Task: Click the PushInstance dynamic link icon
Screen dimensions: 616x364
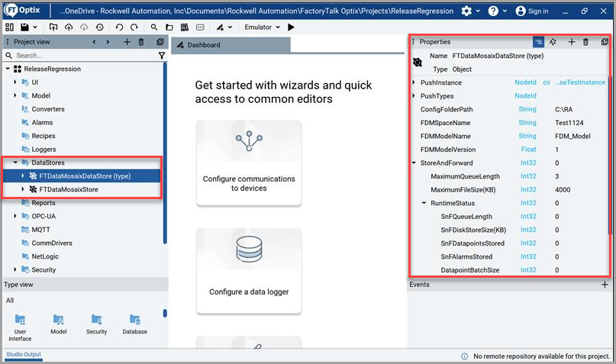Action: (547, 82)
